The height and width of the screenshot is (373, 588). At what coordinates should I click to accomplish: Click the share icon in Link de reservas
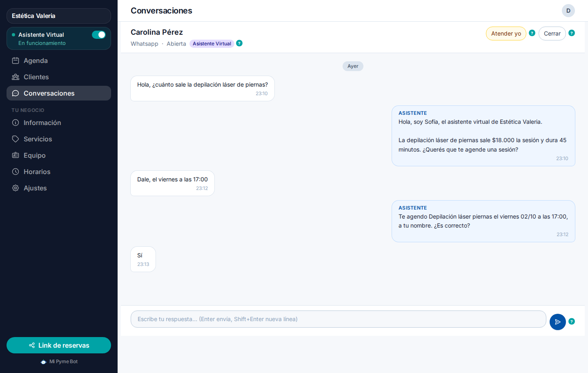click(32, 345)
